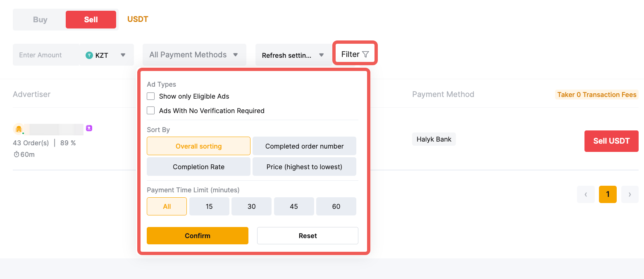Image resolution: width=644 pixels, height=279 pixels.
Task: Enable Ads With No Verification Required
Action: point(151,111)
